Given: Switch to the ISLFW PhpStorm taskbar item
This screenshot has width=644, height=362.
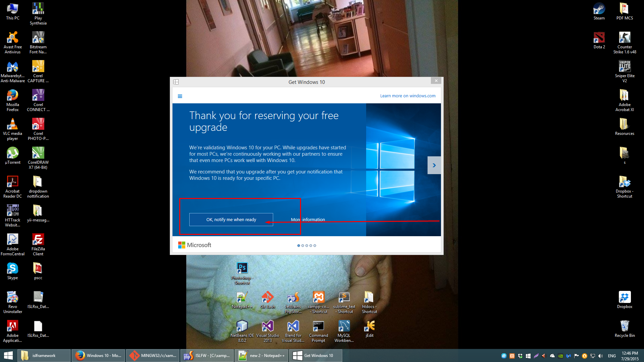Looking at the screenshot, I should click(207, 356).
